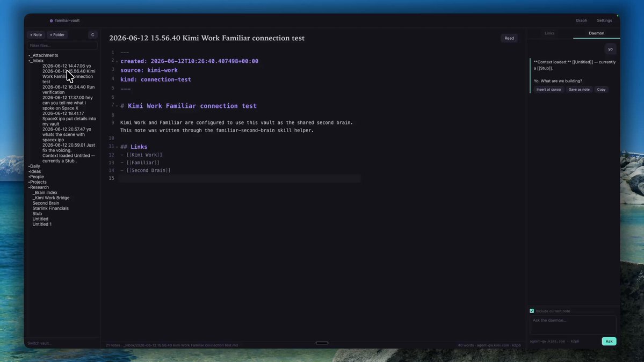Expand the Daily folder

34,166
